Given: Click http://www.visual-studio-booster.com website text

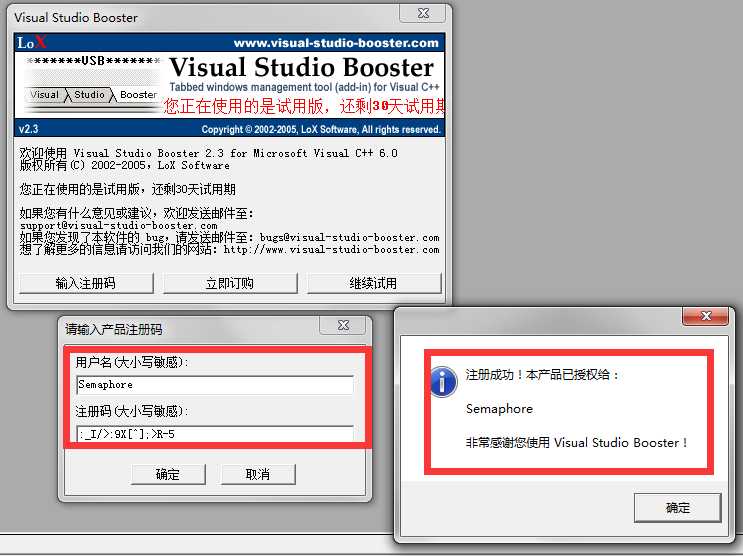Looking at the screenshot, I should (332, 250).
